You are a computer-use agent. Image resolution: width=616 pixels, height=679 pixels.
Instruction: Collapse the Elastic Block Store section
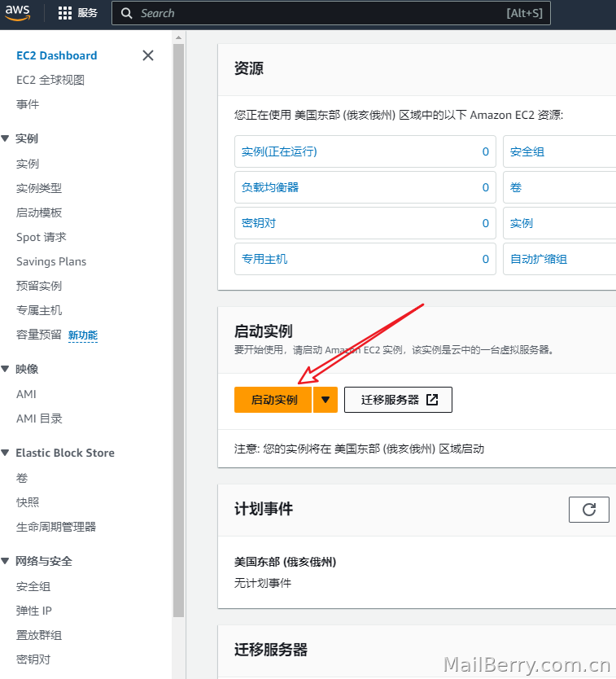pyautogui.click(x=5, y=453)
